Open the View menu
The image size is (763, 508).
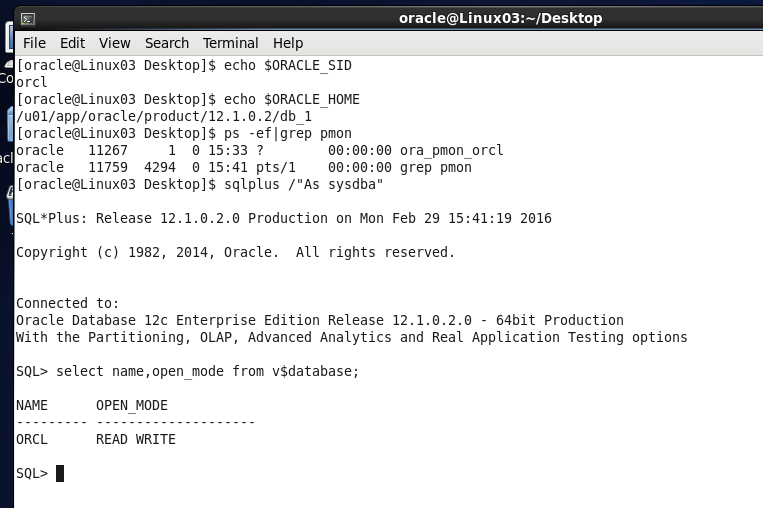115,43
